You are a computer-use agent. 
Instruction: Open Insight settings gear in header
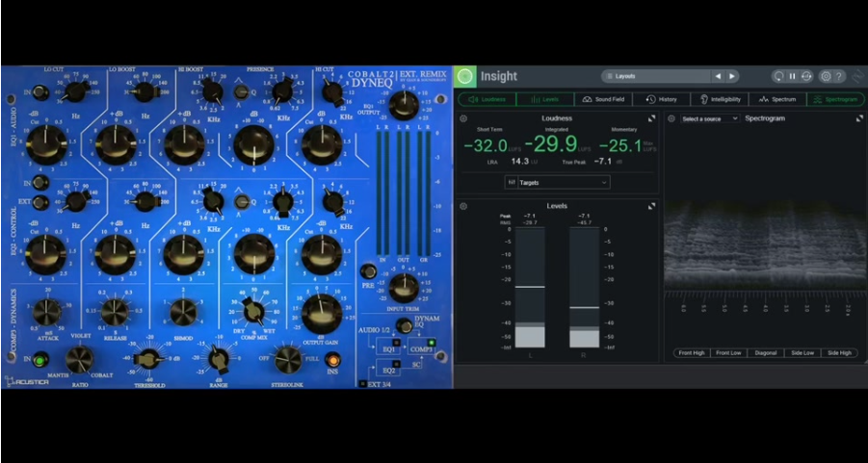pyautogui.click(x=826, y=76)
